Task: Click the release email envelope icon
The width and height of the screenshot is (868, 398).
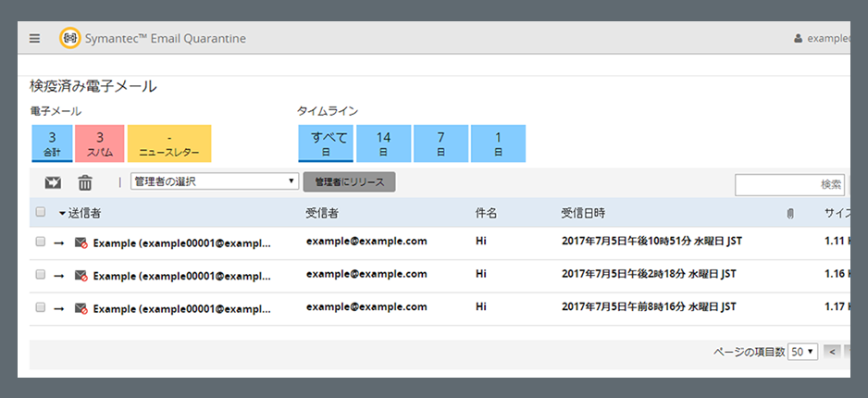Action: [x=53, y=182]
